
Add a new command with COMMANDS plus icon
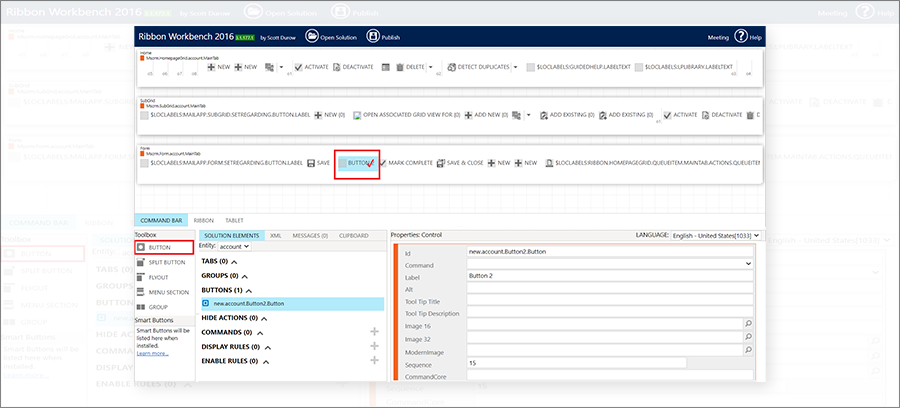(374, 331)
